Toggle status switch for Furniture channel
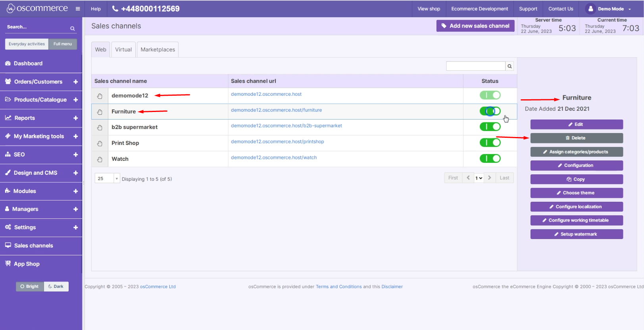This screenshot has width=644, height=330. click(x=490, y=111)
